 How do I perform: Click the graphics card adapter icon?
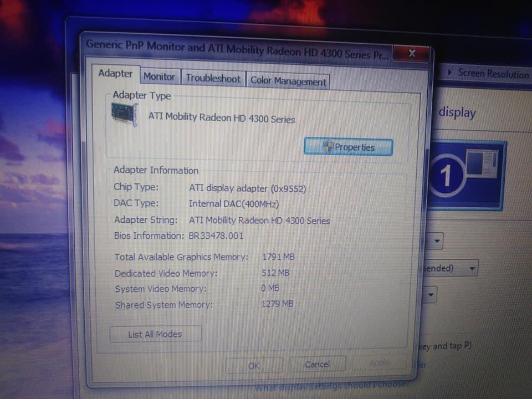pos(125,115)
